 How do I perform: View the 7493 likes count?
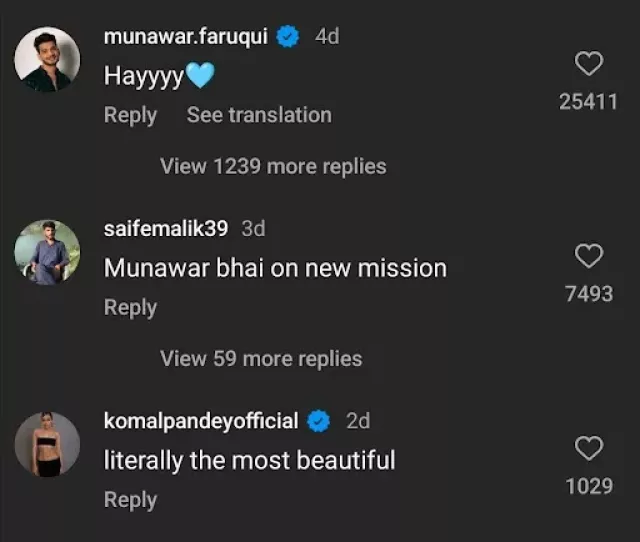click(588, 294)
